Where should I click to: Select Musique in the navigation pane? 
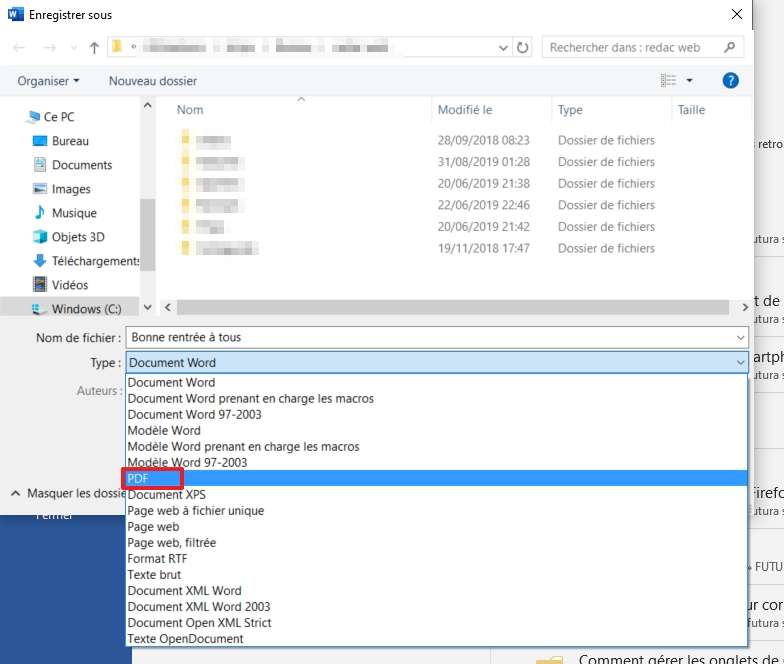click(74, 213)
